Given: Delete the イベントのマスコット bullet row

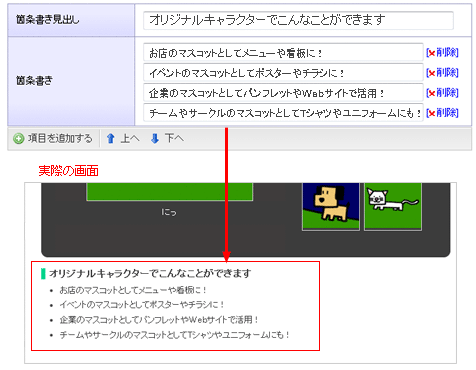Looking at the screenshot, I should [x=442, y=73].
